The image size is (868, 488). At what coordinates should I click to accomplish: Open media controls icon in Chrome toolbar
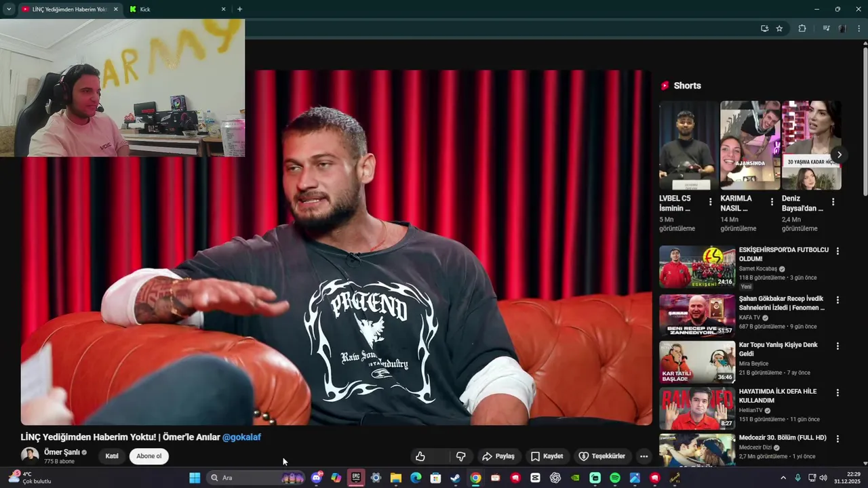(x=826, y=28)
